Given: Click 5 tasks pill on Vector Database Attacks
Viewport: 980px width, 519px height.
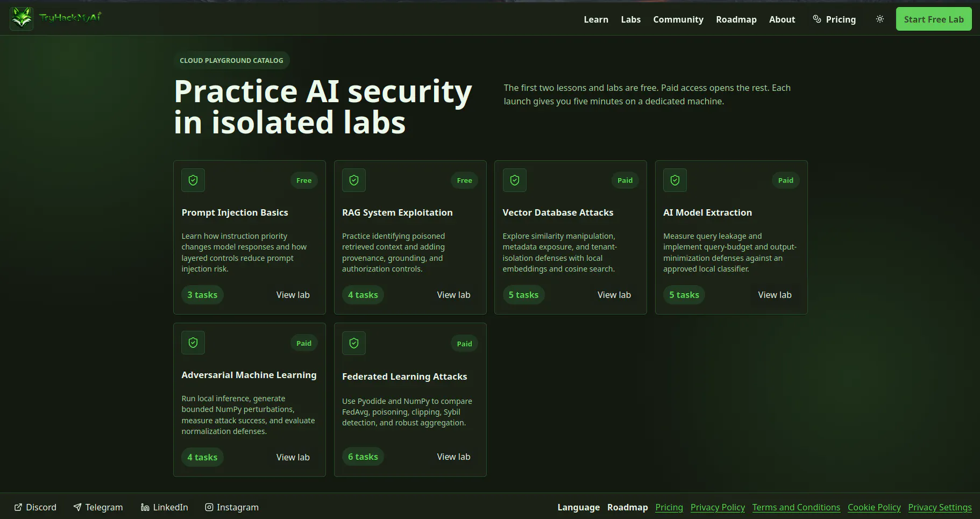Looking at the screenshot, I should click(x=523, y=295).
